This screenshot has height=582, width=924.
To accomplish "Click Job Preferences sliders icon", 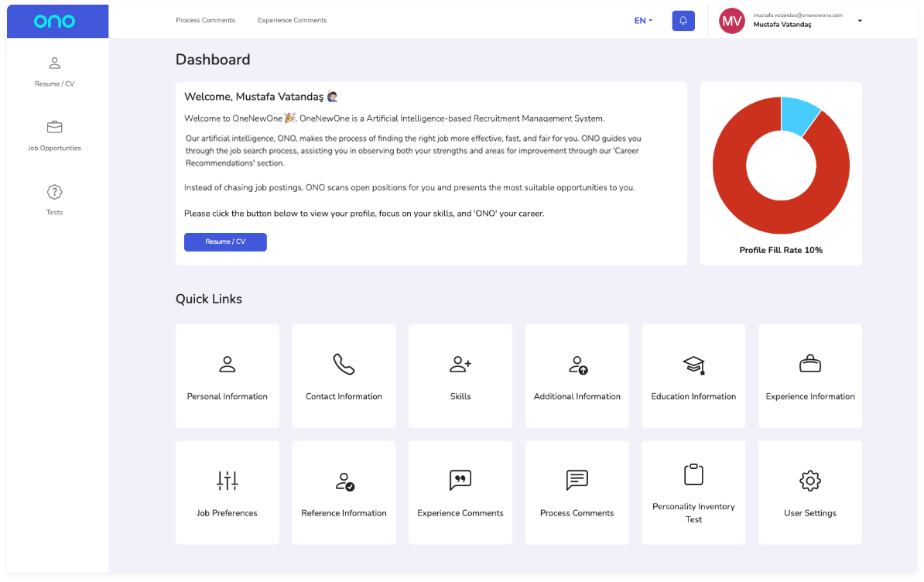I will 227,481.
